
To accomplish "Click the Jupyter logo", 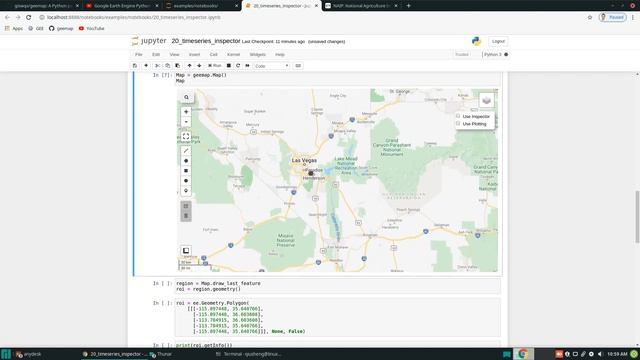I will 149,41.
